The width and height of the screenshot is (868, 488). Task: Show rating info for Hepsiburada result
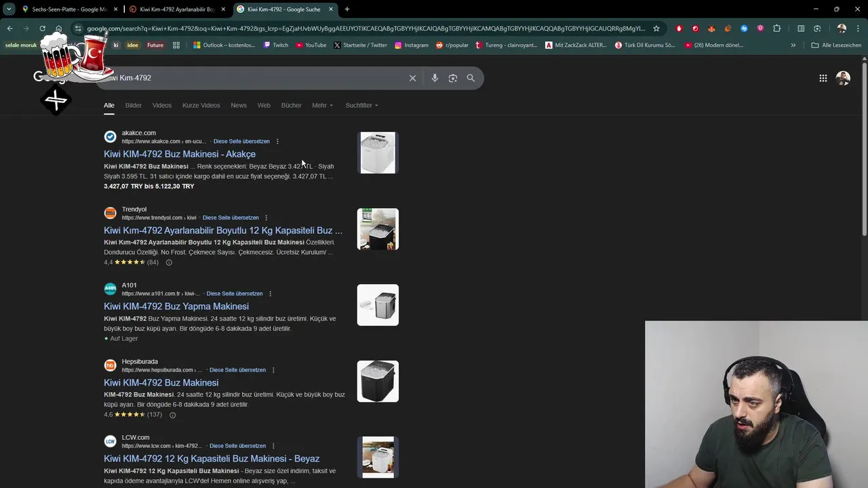pyautogui.click(x=172, y=415)
